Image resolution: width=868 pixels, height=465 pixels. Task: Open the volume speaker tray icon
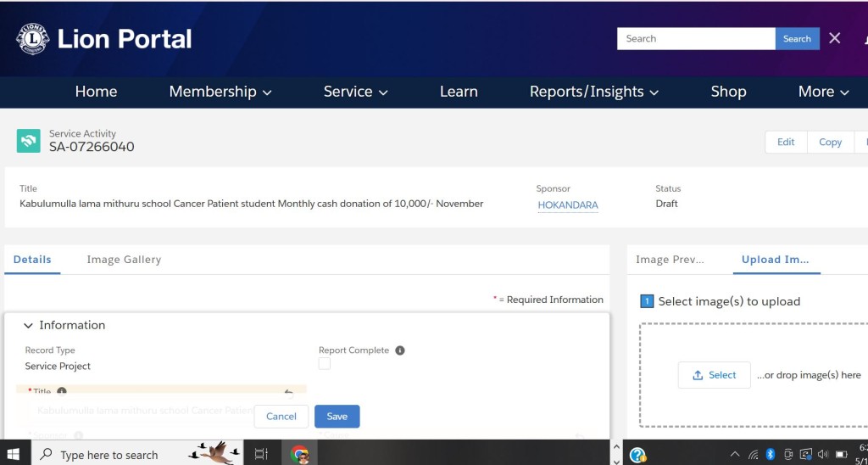pyautogui.click(x=822, y=455)
